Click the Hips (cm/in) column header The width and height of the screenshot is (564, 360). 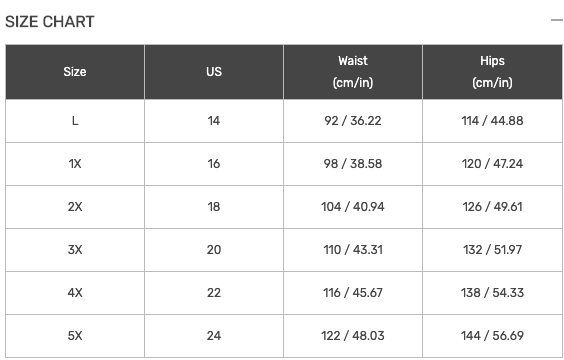point(492,72)
